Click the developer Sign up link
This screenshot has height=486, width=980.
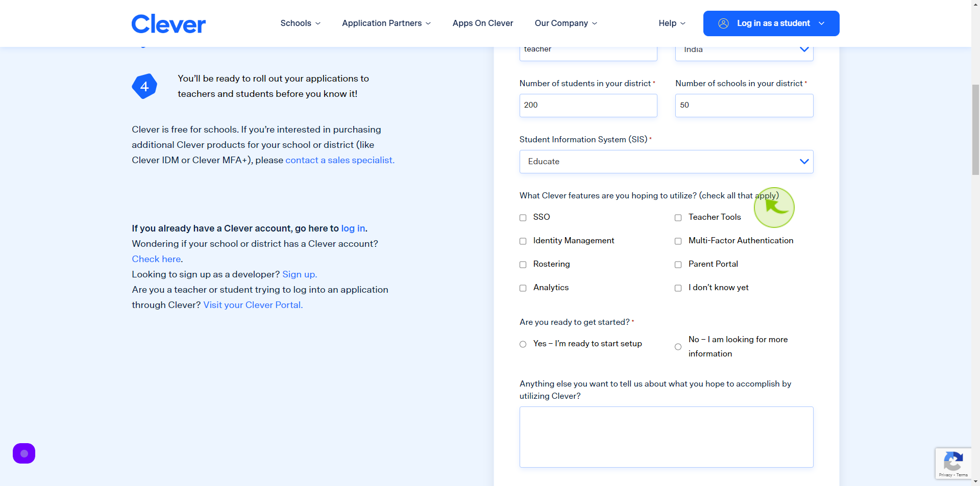(300, 274)
